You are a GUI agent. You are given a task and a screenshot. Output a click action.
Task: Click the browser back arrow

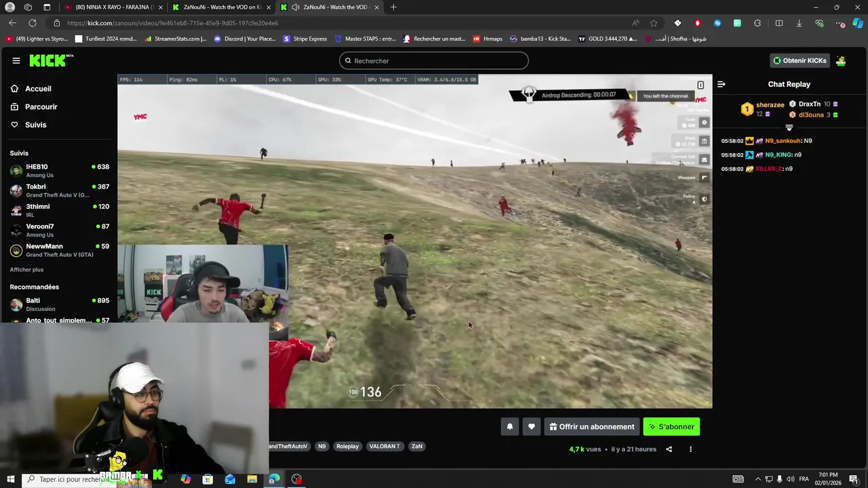click(12, 23)
